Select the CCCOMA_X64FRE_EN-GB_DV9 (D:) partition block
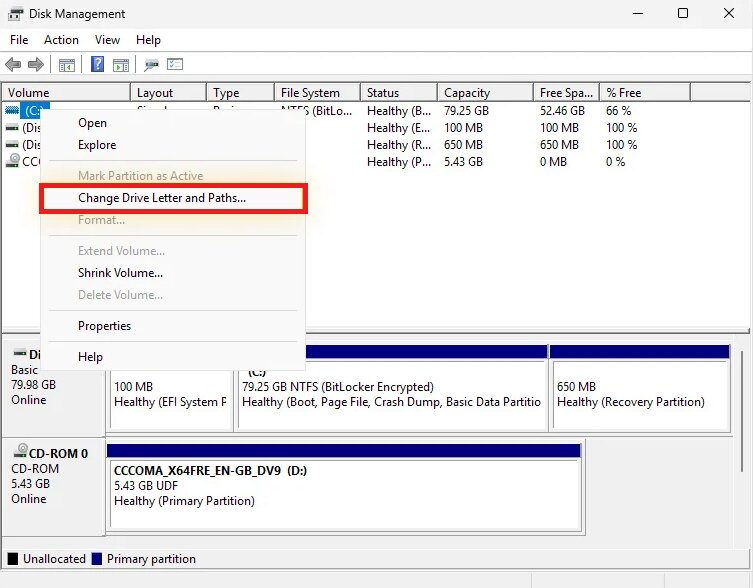This screenshot has width=753, height=588. click(344, 488)
